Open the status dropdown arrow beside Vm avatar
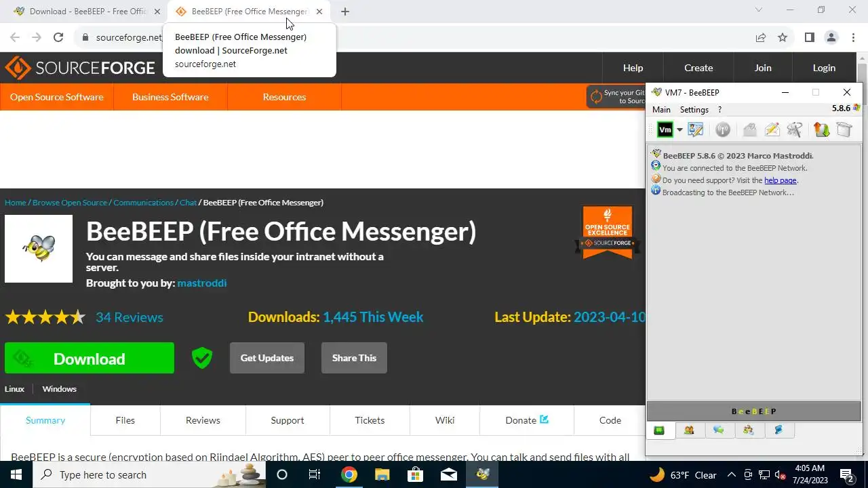The width and height of the screenshot is (868, 488). tap(679, 130)
